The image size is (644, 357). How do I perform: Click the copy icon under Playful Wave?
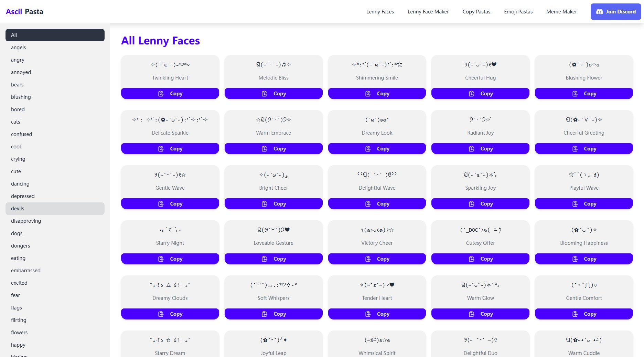click(575, 204)
